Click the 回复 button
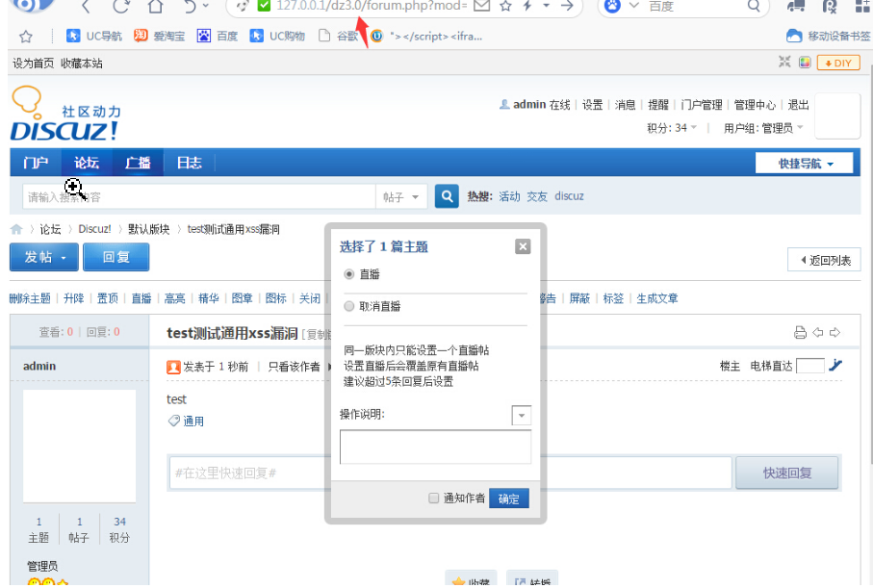The height and width of the screenshot is (588, 873). (x=116, y=257)
